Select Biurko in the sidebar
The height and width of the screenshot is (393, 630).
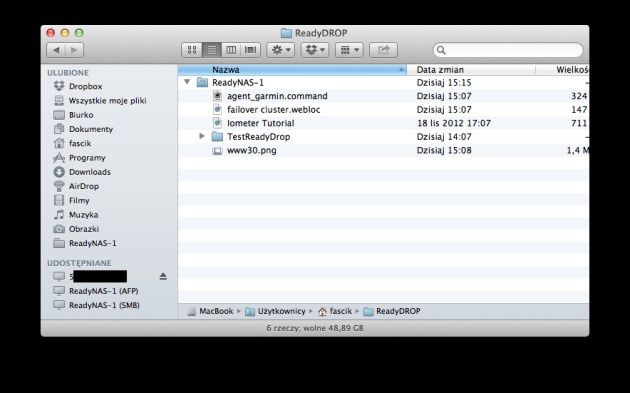74,115
